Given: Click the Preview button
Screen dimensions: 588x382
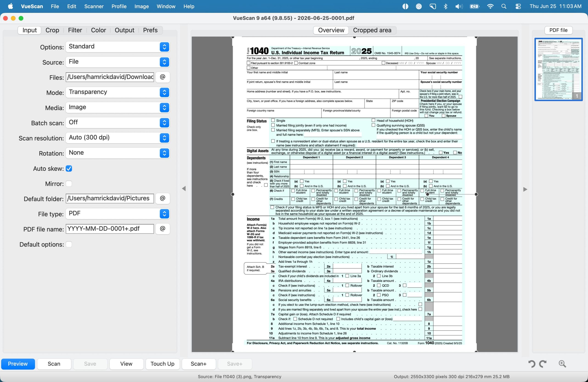Looking at the screenshot, I should point(18,364).
